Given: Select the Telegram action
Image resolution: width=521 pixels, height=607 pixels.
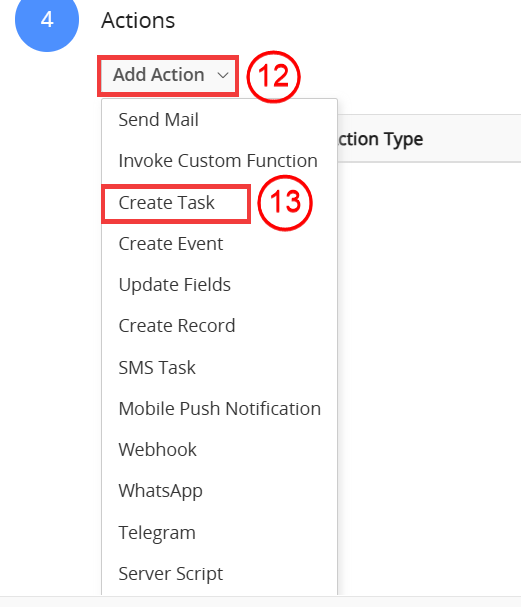Looking at the screenshot, I should click(x=219, y=533).
